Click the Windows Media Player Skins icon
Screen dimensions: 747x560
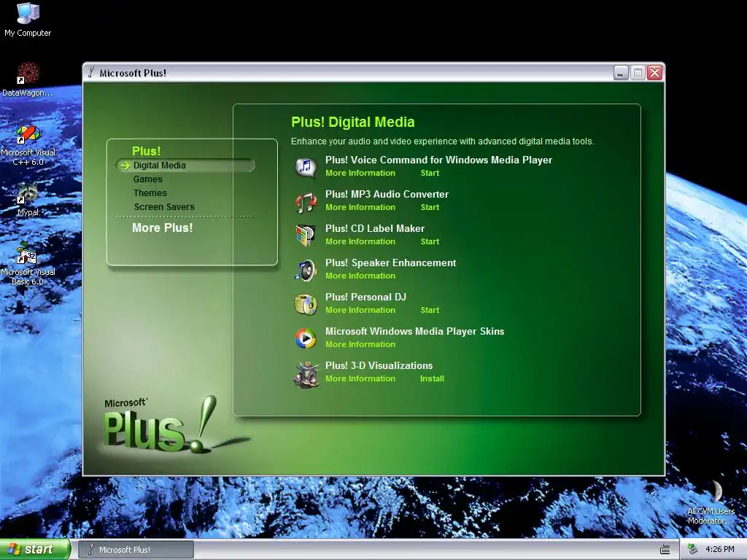pos(306,338)
